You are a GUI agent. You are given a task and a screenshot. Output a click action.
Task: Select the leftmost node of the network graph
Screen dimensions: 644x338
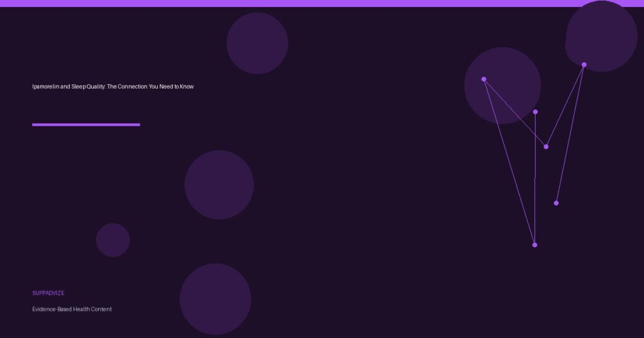pyautogui.click(x=484, y=79)
